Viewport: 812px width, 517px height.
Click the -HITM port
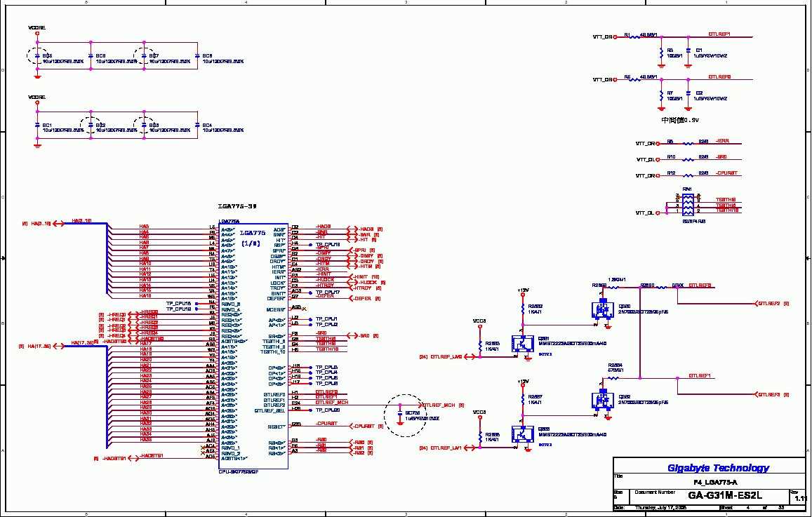pos(364,267)
